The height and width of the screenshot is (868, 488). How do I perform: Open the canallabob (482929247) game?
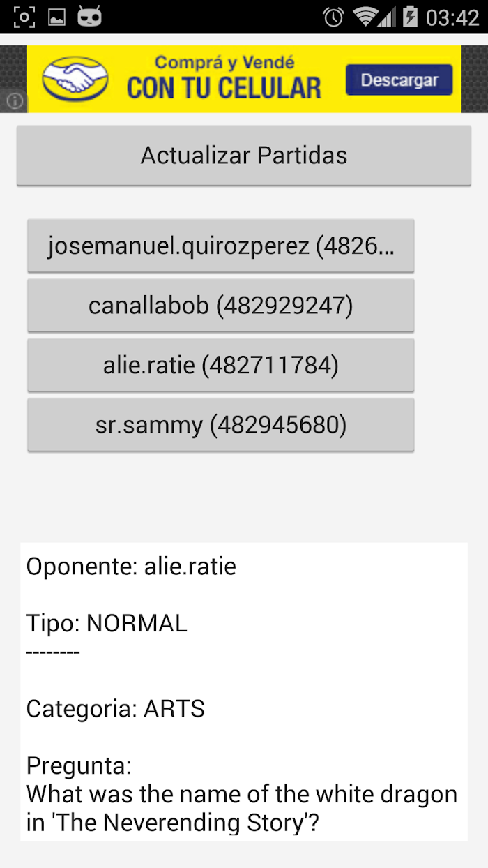coord(221,306)
